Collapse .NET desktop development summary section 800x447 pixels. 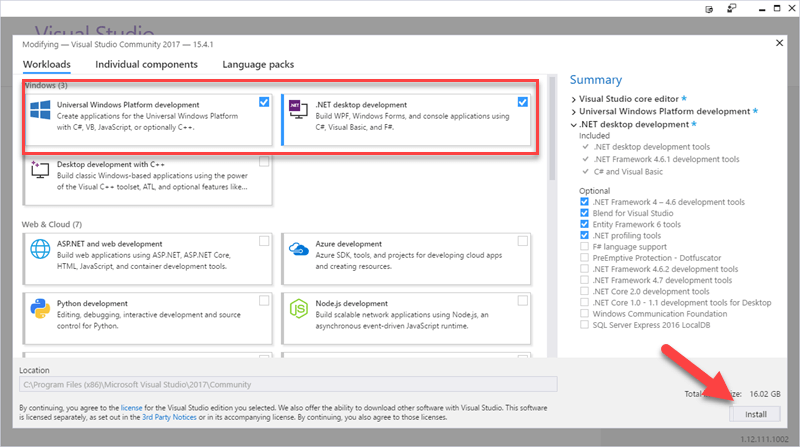574,124
